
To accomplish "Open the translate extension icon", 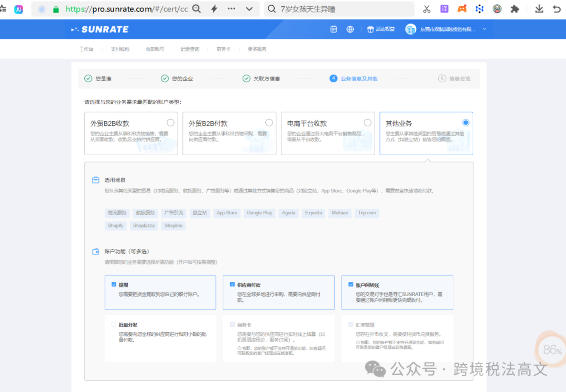I will (444, 9).
